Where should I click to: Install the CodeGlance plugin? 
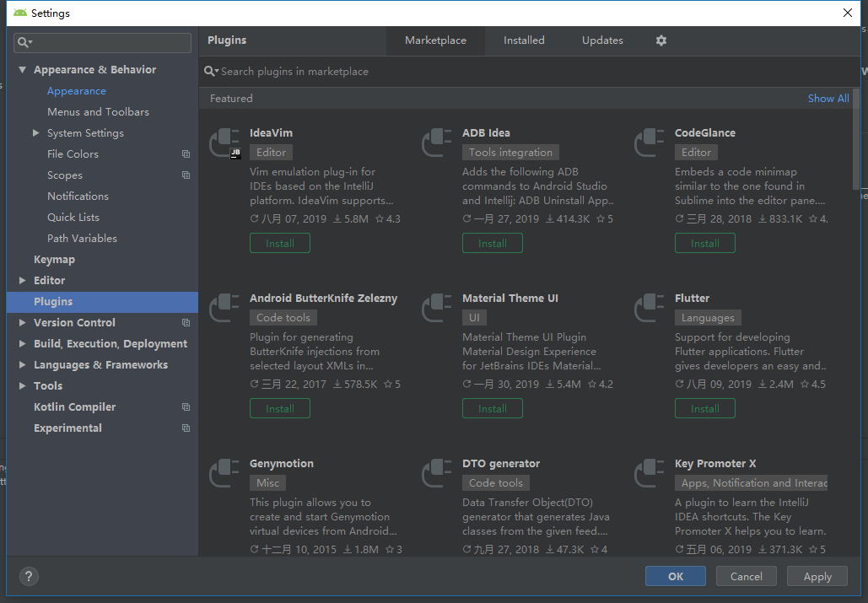click(704, 244)
